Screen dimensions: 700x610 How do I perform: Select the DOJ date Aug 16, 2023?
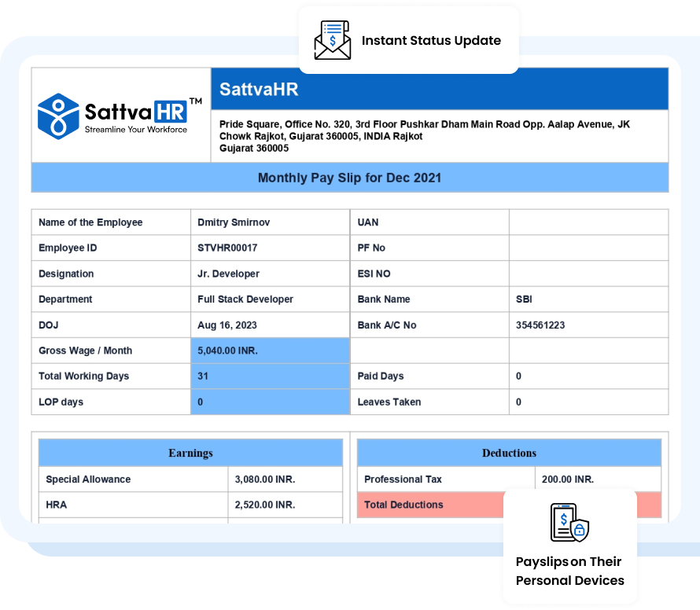pos(227,325)
